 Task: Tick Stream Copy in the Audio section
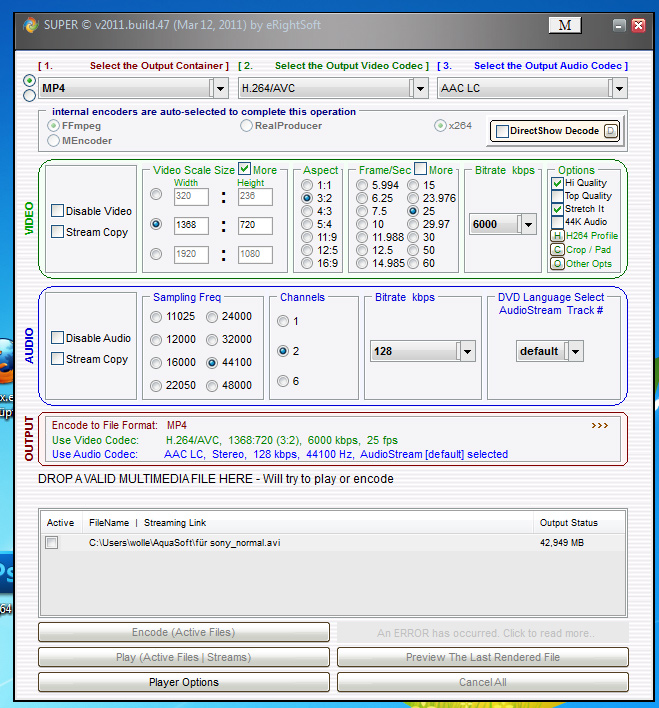(x=57, y=359)
